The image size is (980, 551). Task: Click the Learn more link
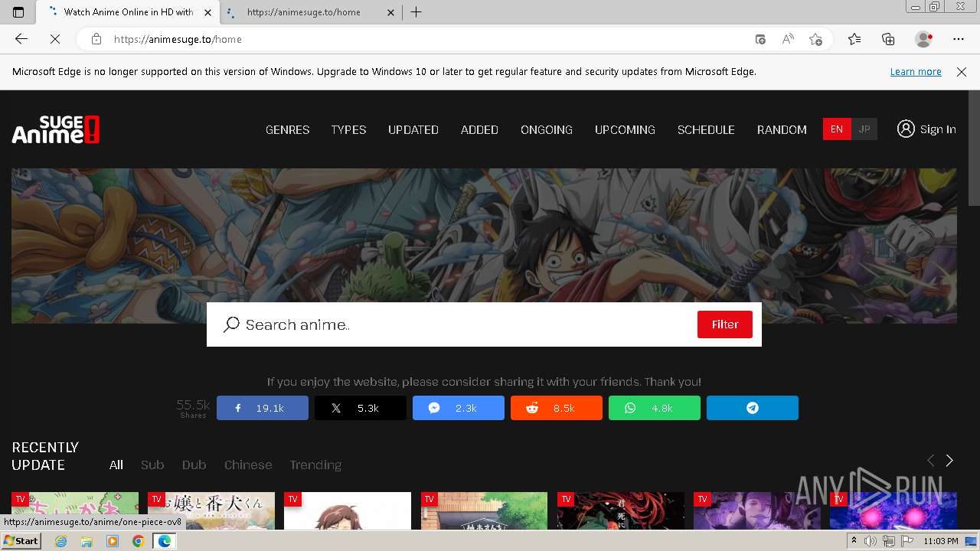coord(916,72)
